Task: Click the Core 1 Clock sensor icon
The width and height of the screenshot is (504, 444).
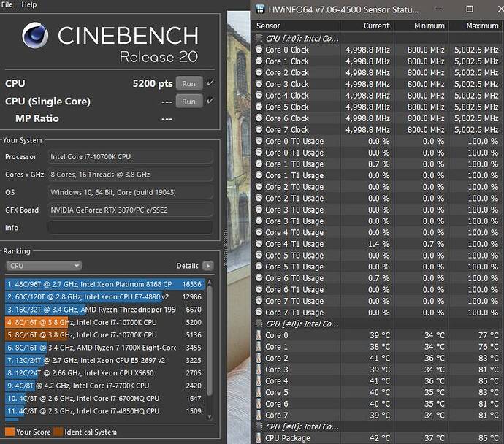Action: pos(259,61)
